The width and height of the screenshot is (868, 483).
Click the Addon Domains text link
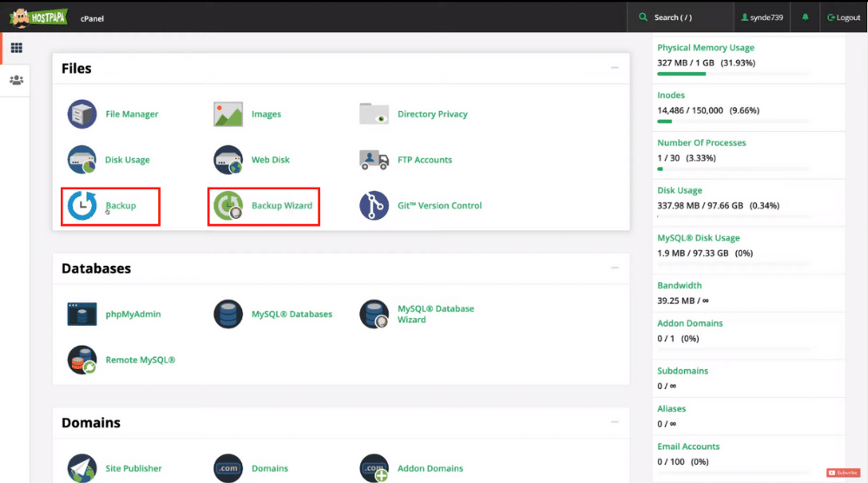click(431, 468)
